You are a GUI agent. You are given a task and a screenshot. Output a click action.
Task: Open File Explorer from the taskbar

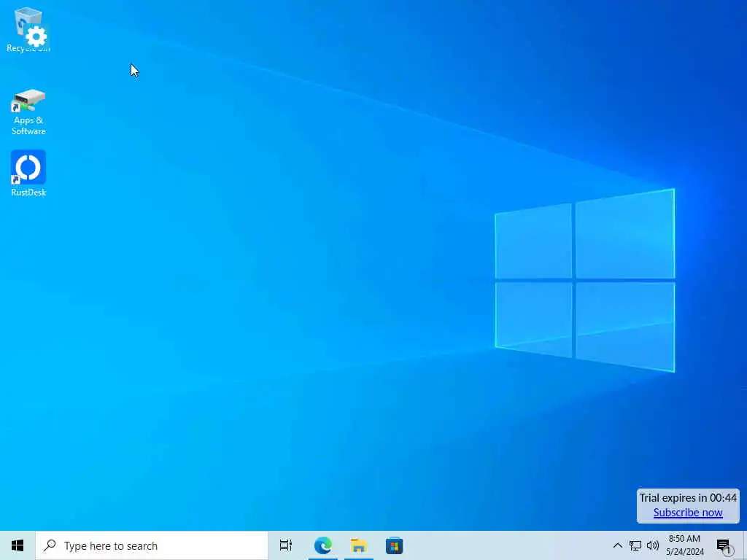(359, 545)
